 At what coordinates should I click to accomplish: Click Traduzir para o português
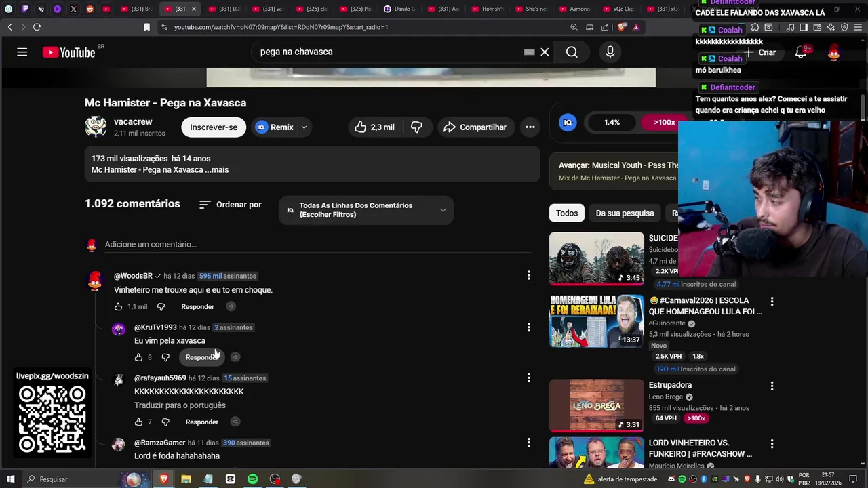[x=180, y=405]
